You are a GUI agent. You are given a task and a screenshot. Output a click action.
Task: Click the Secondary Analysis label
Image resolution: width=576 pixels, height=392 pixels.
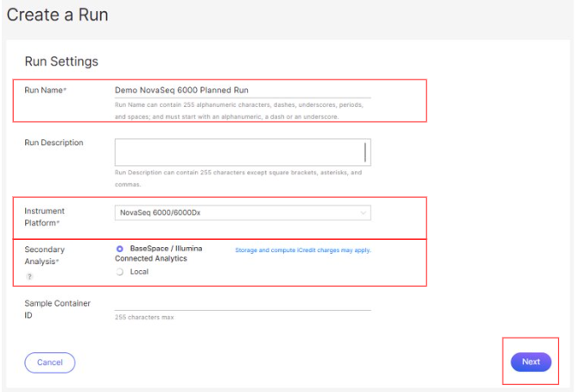click(x=47, y=254)
